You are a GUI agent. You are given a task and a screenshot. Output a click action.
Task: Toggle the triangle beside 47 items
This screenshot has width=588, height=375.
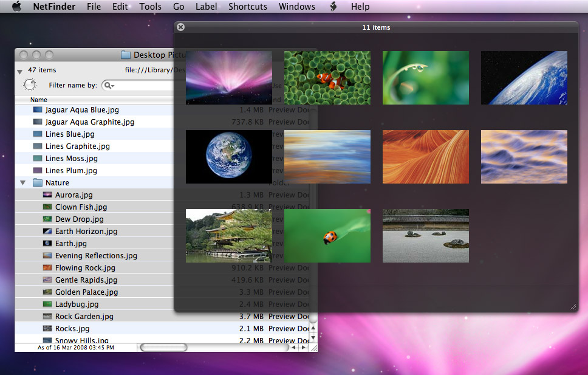(20, 72)
